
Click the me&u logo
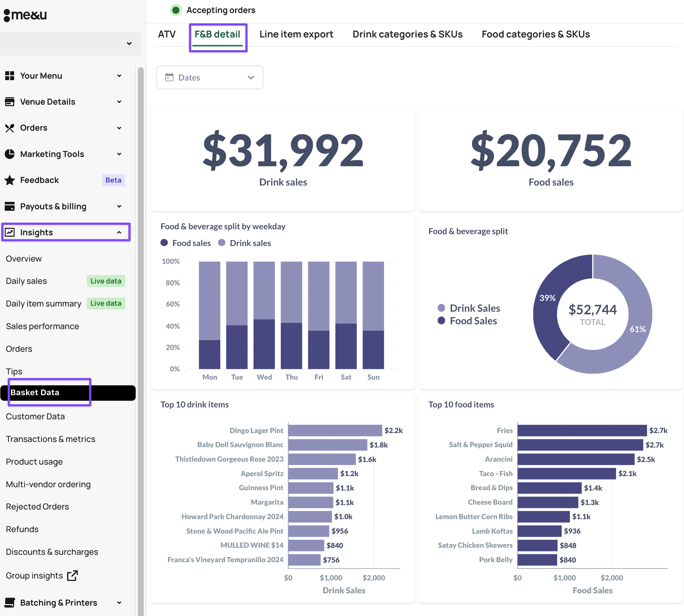click(25, 15)
